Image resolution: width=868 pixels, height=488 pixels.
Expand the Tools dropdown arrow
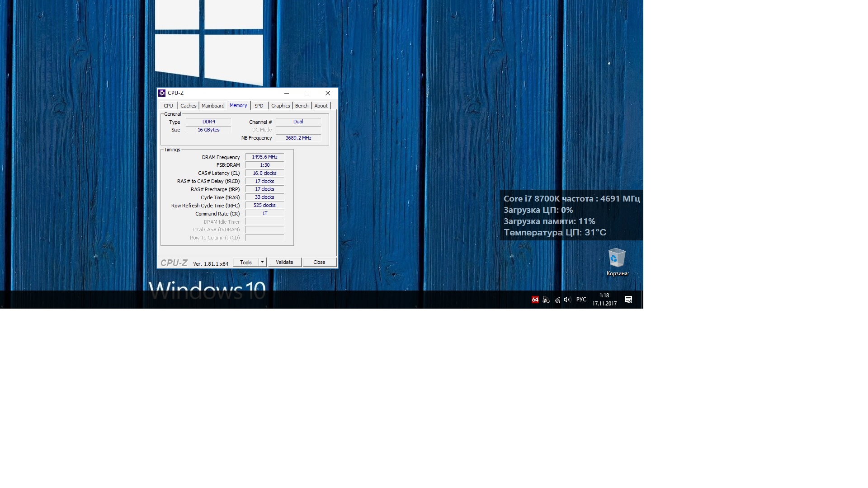point(262,262)
